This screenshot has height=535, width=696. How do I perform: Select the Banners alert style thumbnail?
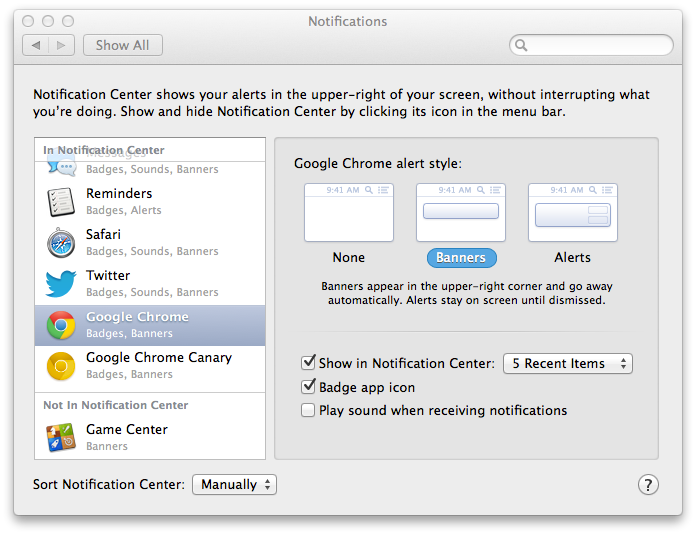461,213
